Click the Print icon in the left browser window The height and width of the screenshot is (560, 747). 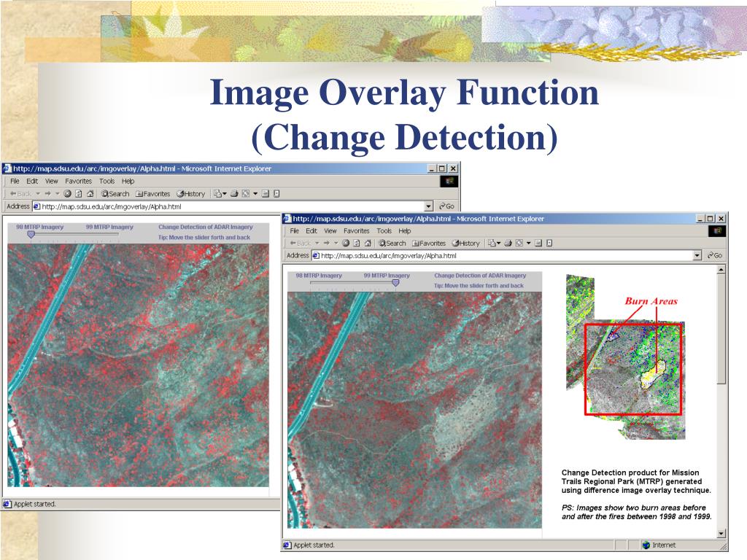234,194
